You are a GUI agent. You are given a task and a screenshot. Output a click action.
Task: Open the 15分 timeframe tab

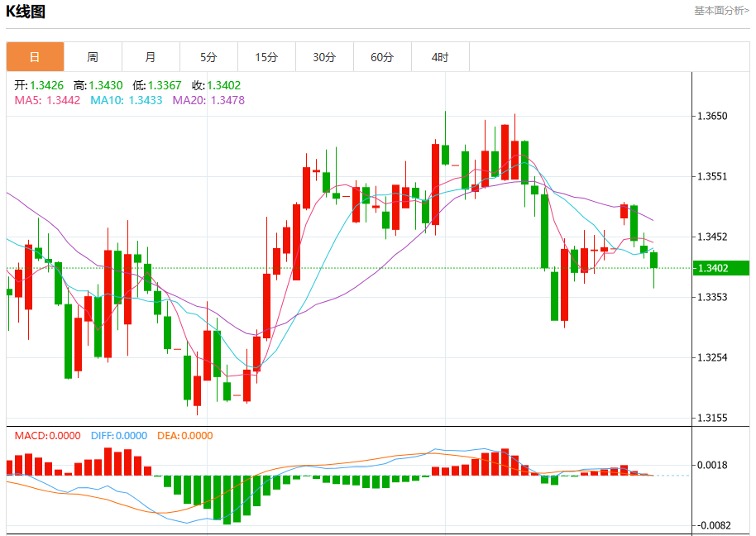coord(266,57)
